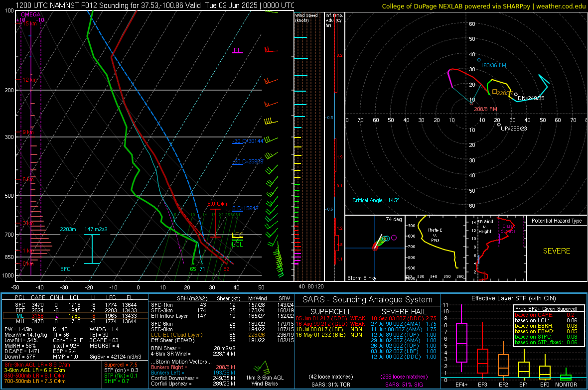Viewport: 588px width, 390px height.
Task: Click the 'Effective Layer STP (with CIN)' title
Action: point(513,298)
